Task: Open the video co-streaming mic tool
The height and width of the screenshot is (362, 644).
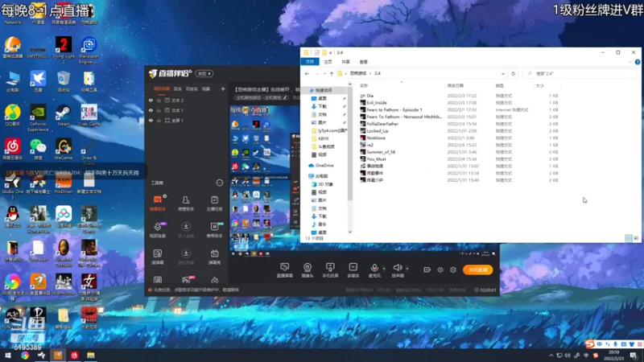Action: click(x=158, y=230)
